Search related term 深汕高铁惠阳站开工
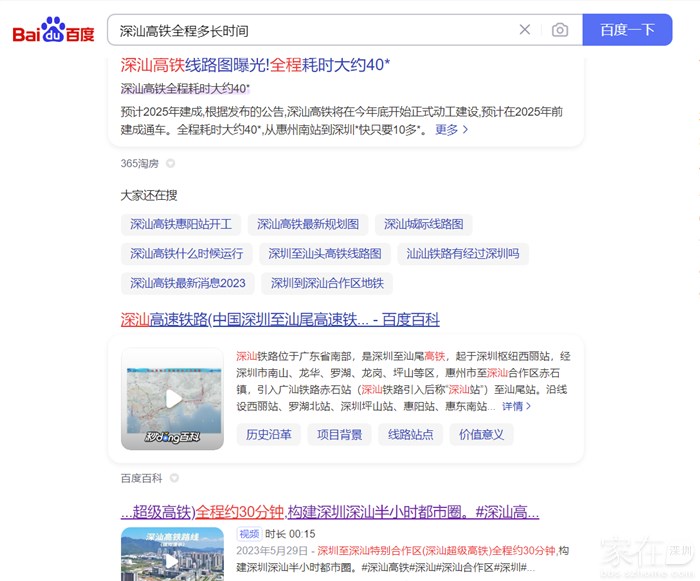Viewport: 700px width, 581px height. [x=181, y=224]
